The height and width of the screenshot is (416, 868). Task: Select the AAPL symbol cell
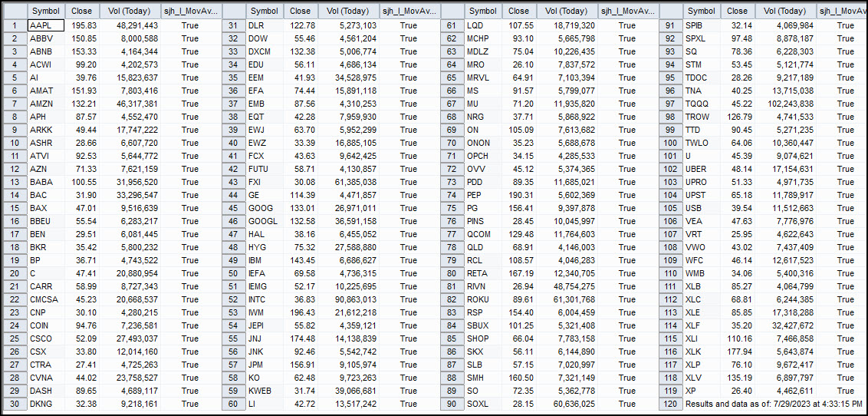point(46,25)
